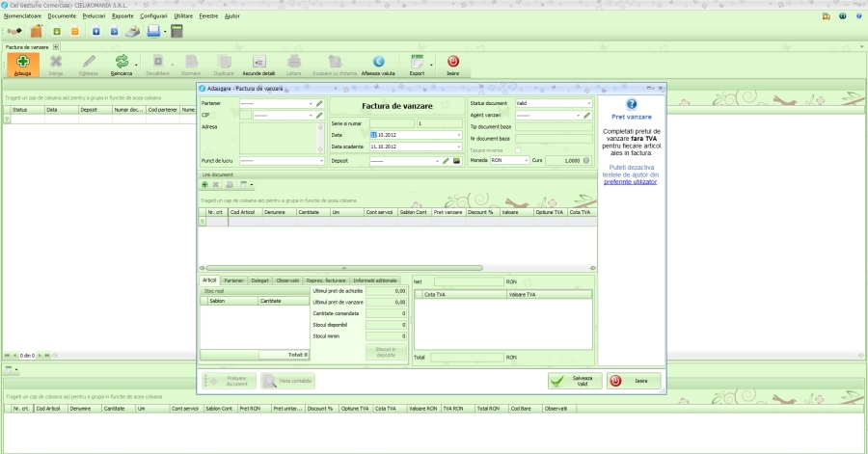This screenshot has height=454, width=868.
Task: Click the Afiseaza valuta euro icon
Action: tap(379, 62)
